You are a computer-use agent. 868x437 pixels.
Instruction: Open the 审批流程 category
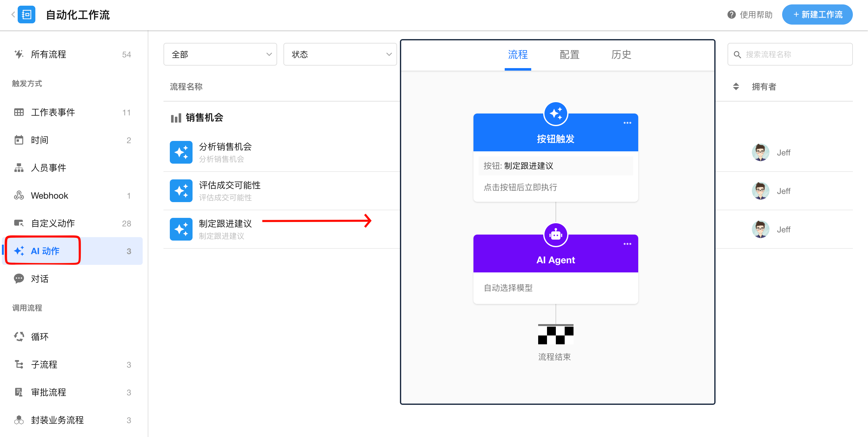pyautogui.click(x=49, y=392)
